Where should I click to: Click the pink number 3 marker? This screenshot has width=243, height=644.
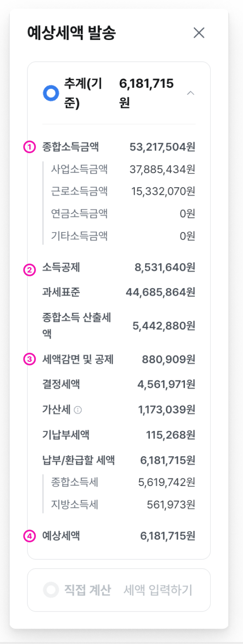pyautogui.click(x=30, y=360)
